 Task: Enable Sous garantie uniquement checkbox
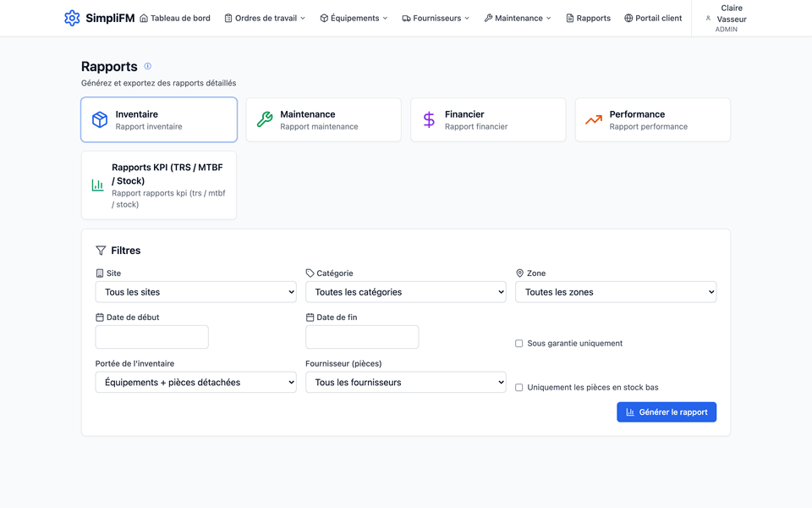coord(518,344)
